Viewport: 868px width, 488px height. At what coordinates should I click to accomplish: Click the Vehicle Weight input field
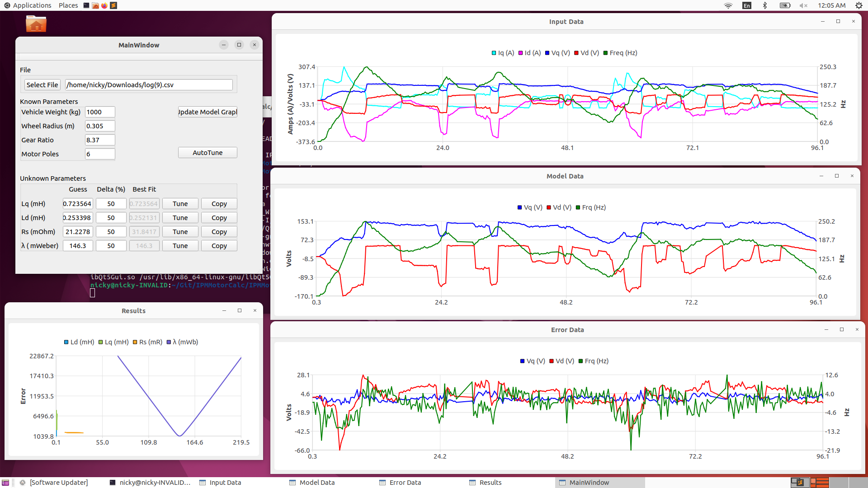(100, 112)
